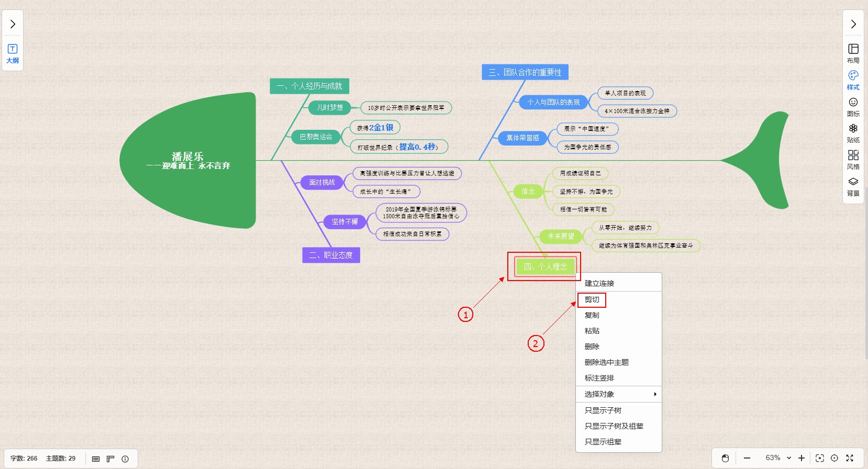The width and height of the screenshot is (868, 469).
Task: Open the 背景 background panel
Action: [x=853, y=186]
